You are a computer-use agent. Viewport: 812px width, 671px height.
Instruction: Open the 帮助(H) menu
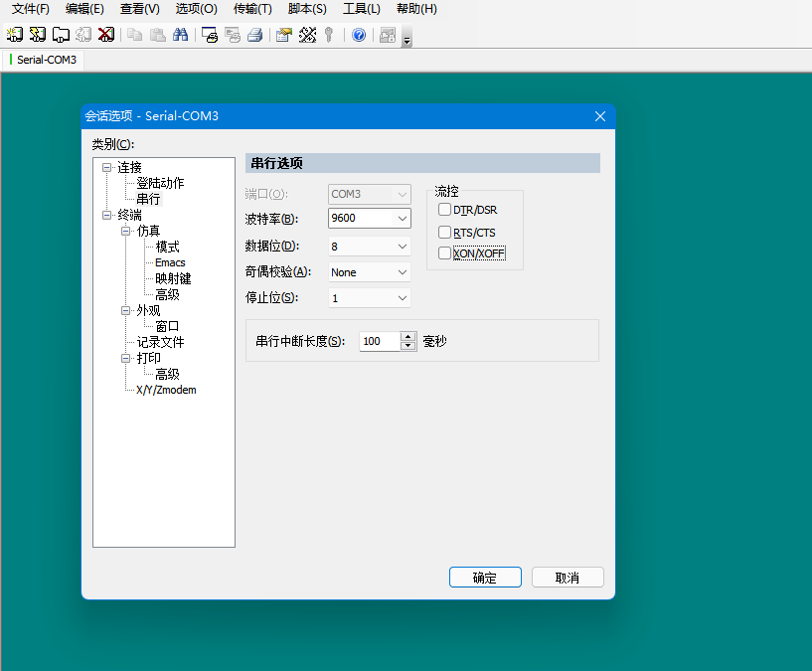pos(416,9)
